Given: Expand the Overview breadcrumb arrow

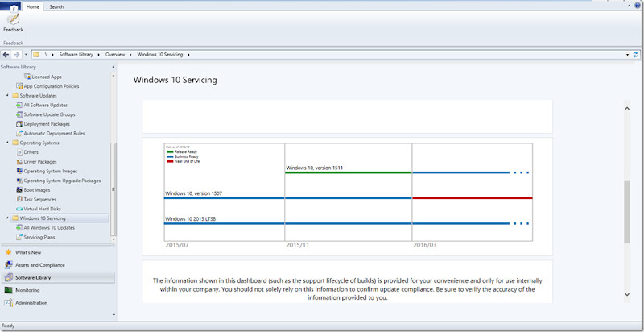Looking at the screenshot, I should click(x=130, y=54).
